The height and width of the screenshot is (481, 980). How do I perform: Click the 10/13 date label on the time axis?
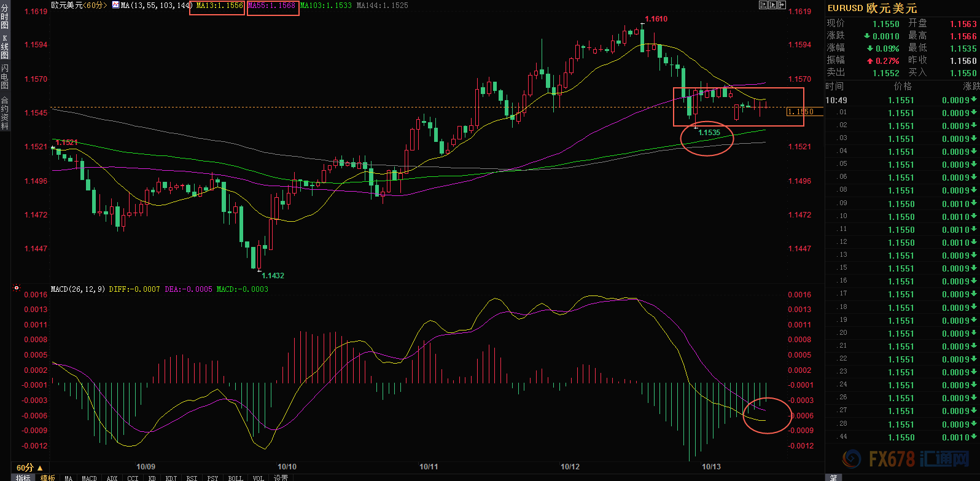pos(712,467)
